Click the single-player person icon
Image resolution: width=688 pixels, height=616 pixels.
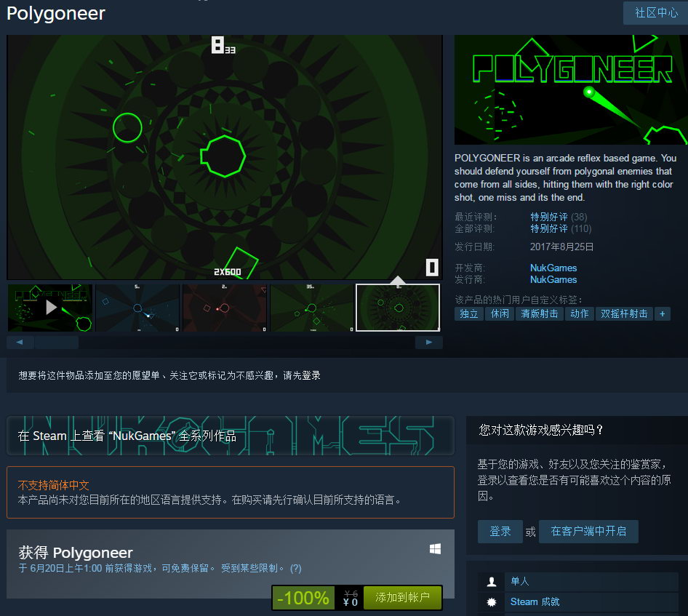coord(492,582)
